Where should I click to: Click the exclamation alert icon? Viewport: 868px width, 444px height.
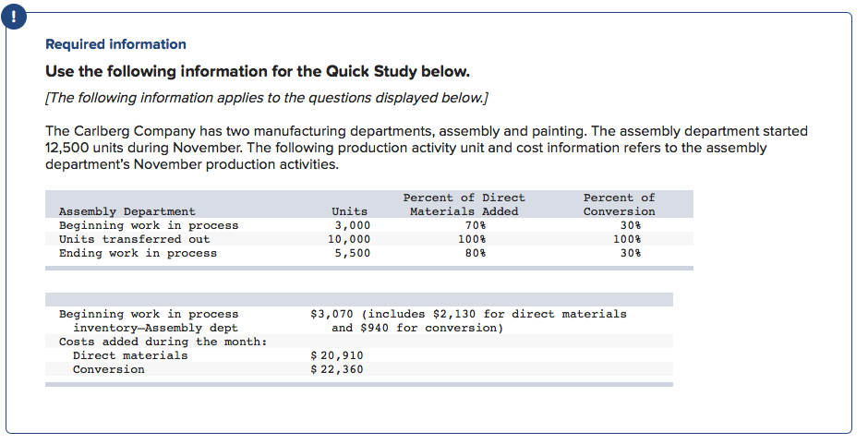(13, 18)
